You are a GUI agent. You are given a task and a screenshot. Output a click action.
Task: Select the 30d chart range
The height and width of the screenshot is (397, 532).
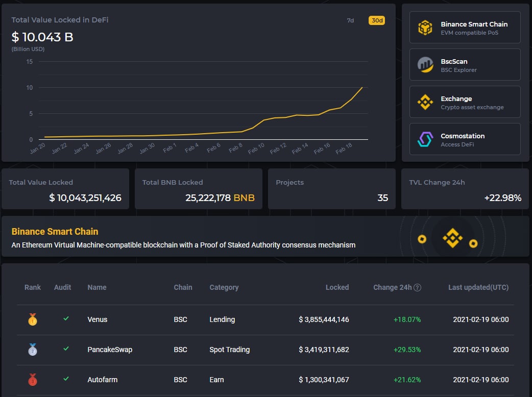[x=376, y=21]
